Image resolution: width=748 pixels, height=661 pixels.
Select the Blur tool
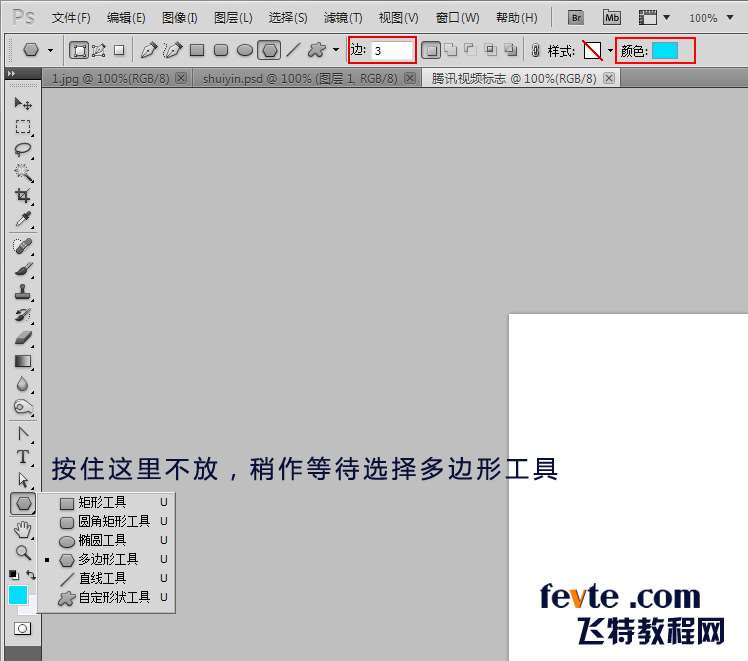[x=22, y=384]
